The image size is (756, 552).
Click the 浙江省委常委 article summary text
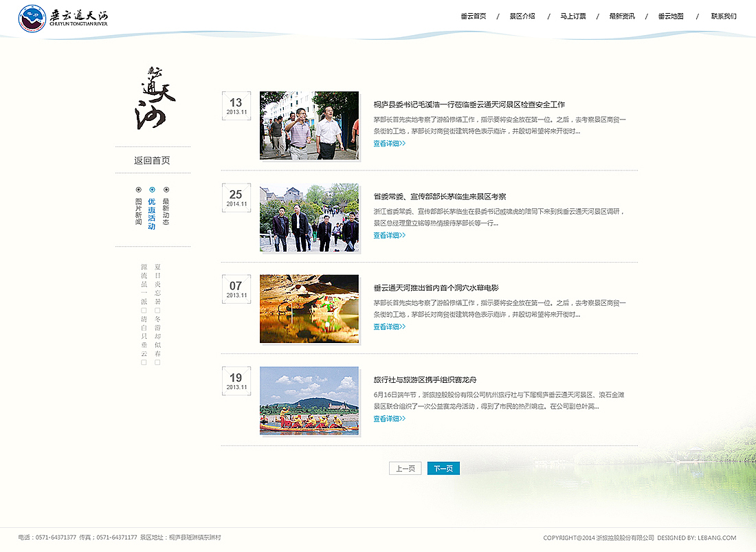click(499, 217)
